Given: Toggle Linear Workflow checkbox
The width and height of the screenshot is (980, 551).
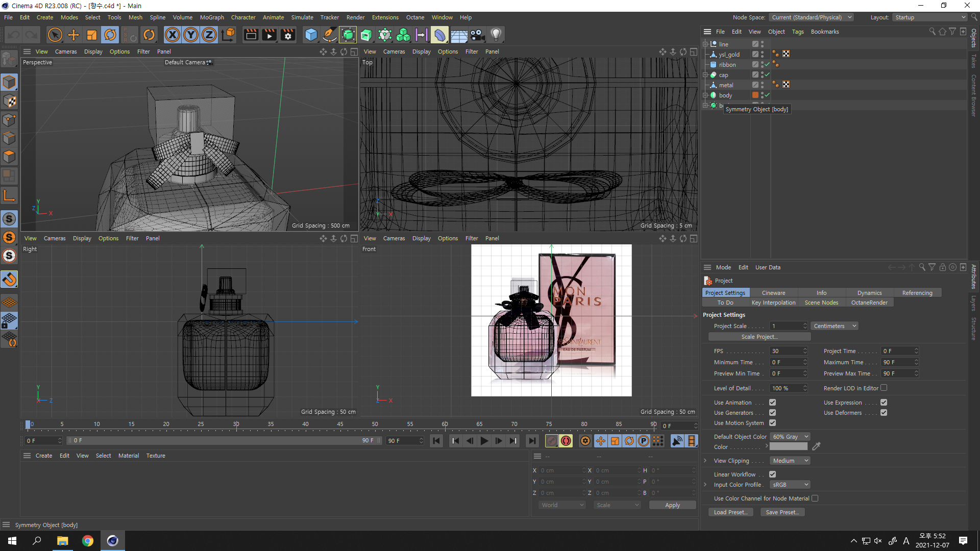Looking at the screenshot, I should (x=772, y=474).
